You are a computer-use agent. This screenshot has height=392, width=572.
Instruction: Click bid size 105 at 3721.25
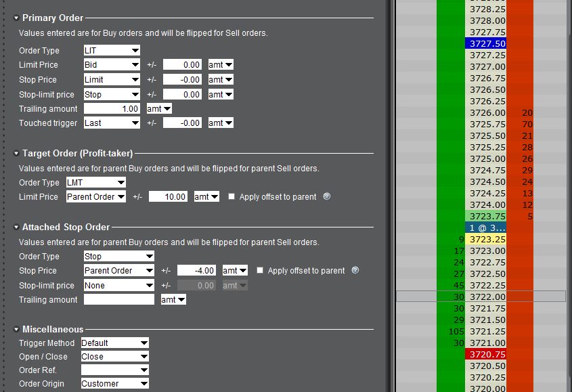[456, 332]
